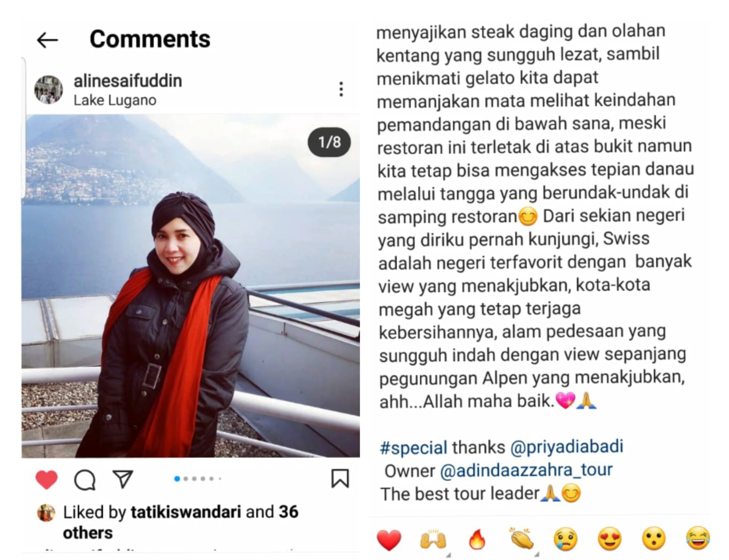Insert the laughing-crying quick-reaction emoji

pos(698,538)
